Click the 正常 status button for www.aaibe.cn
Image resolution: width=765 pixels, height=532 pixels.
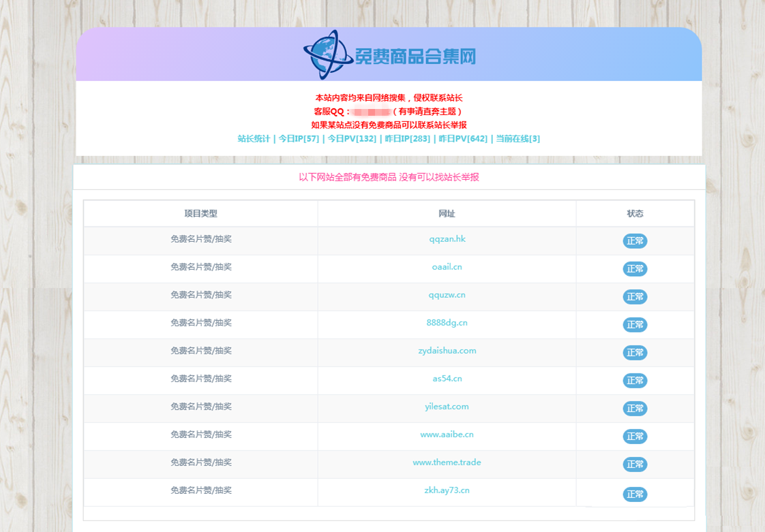pos(634,436)
